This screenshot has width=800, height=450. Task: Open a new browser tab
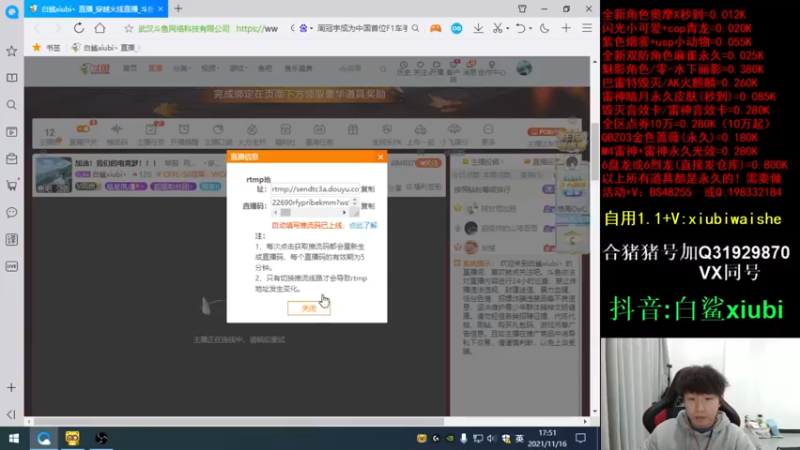(179, 9)
